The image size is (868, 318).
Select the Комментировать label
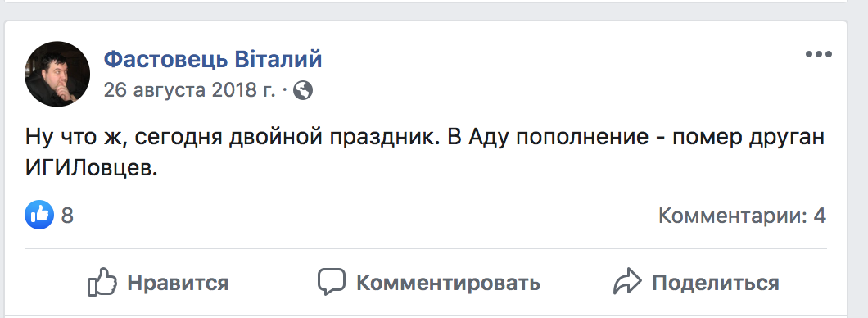point(448,283)
